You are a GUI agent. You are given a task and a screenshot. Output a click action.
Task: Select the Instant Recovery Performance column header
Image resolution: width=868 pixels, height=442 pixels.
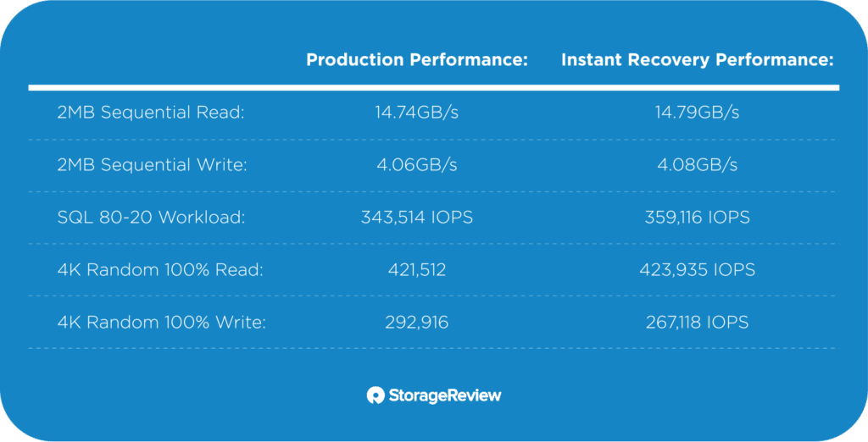(698, 60)
